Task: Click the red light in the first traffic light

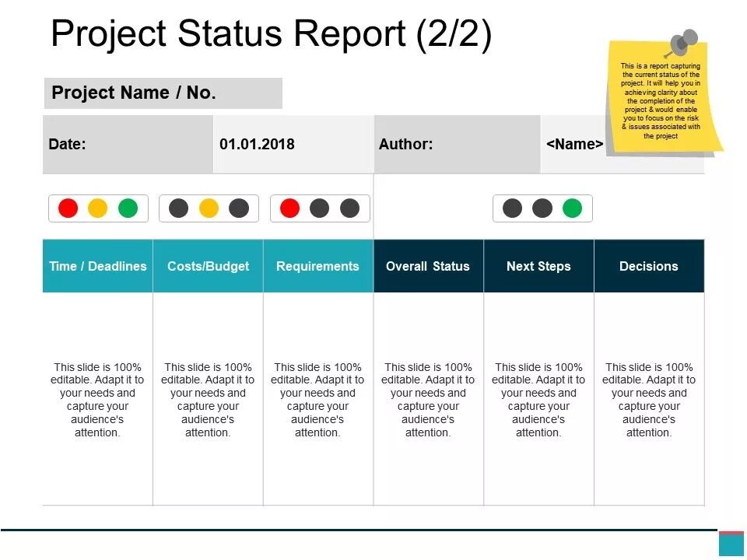Action: [x=68, y=208]
